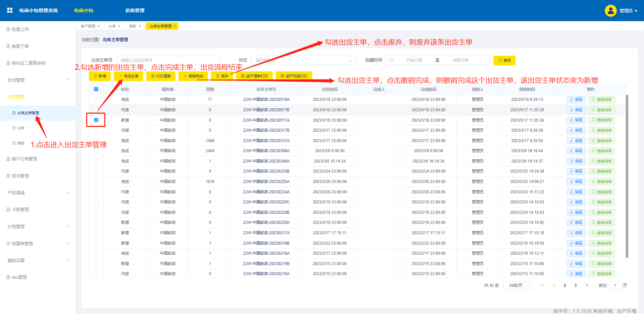Screen dimensions: 644x314
Task: Click the 废弃 discard button
Action: click(222, 76)
